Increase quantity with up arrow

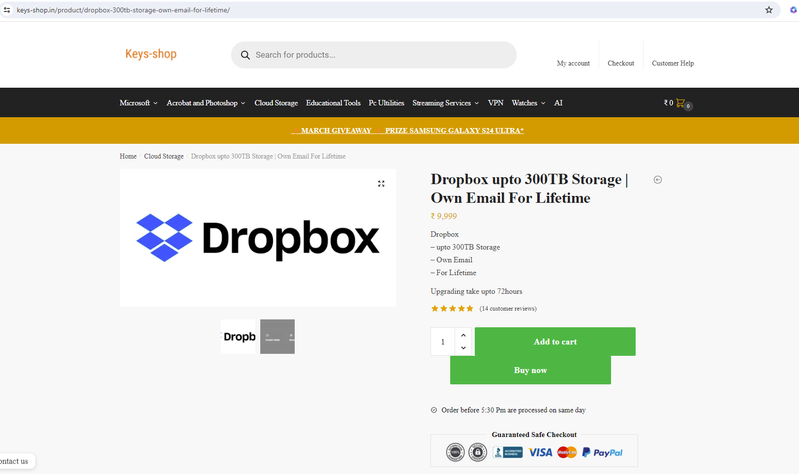pos(462,335)
